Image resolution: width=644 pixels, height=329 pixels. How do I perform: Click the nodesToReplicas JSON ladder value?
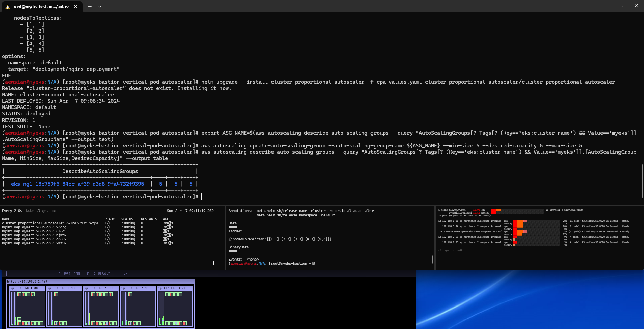pyautogui.click(x=280, y=239)
